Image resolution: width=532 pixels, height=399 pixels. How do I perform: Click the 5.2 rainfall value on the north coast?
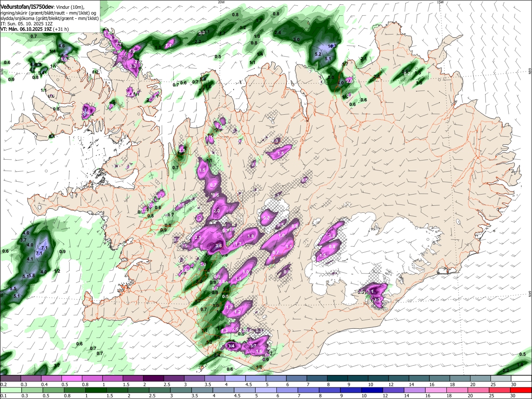318,54
